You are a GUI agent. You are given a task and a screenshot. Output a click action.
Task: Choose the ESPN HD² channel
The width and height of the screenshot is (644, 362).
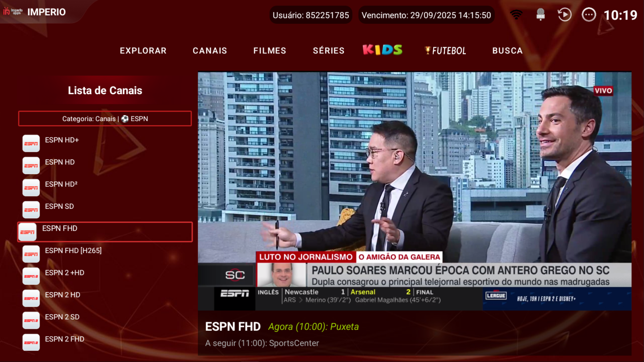(61, 184)
